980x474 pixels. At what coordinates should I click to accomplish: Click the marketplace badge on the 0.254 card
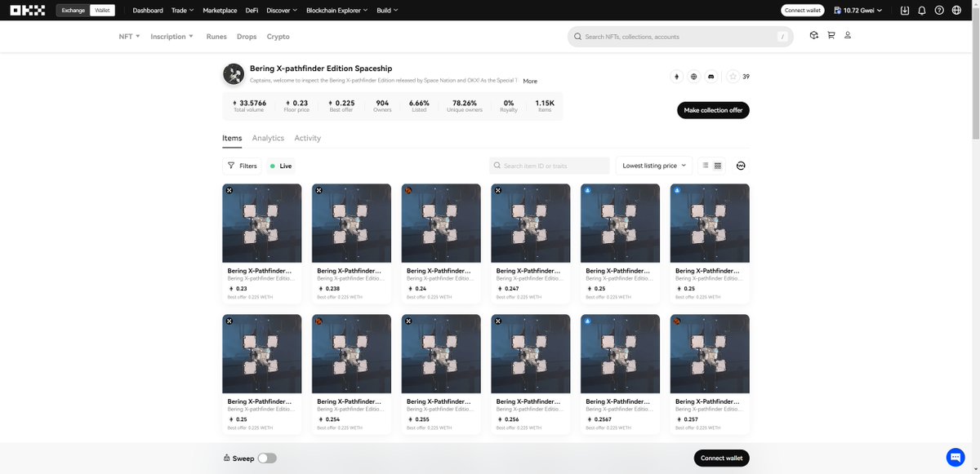[x=318, y=321]
